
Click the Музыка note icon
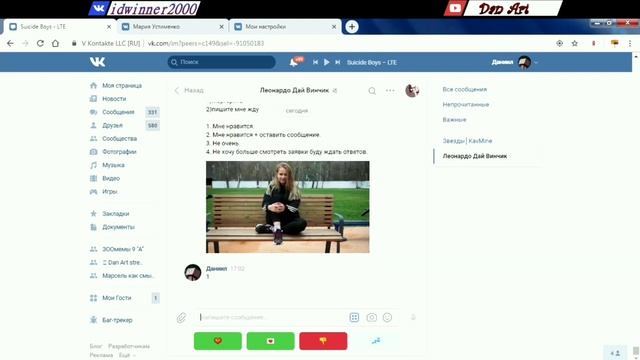pos(93,165)
